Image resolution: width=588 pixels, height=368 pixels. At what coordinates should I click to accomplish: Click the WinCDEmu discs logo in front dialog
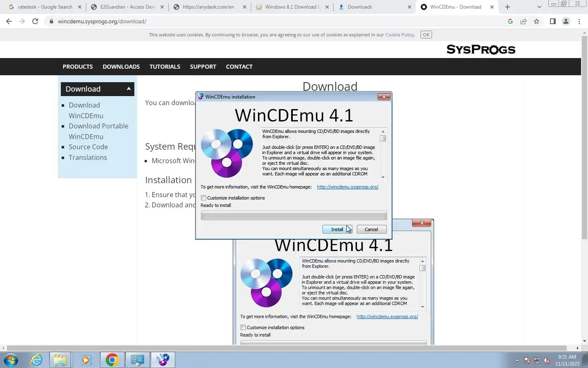[227, 153]
